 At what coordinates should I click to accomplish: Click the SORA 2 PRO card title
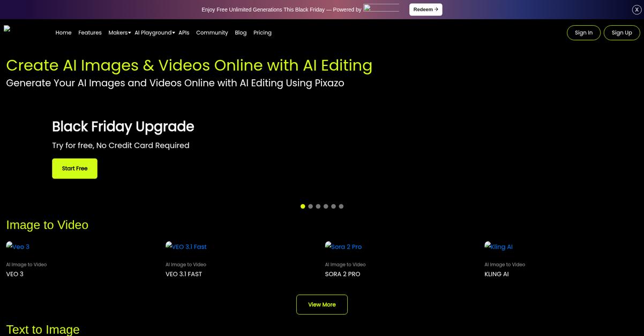click(x=343, y=274)
